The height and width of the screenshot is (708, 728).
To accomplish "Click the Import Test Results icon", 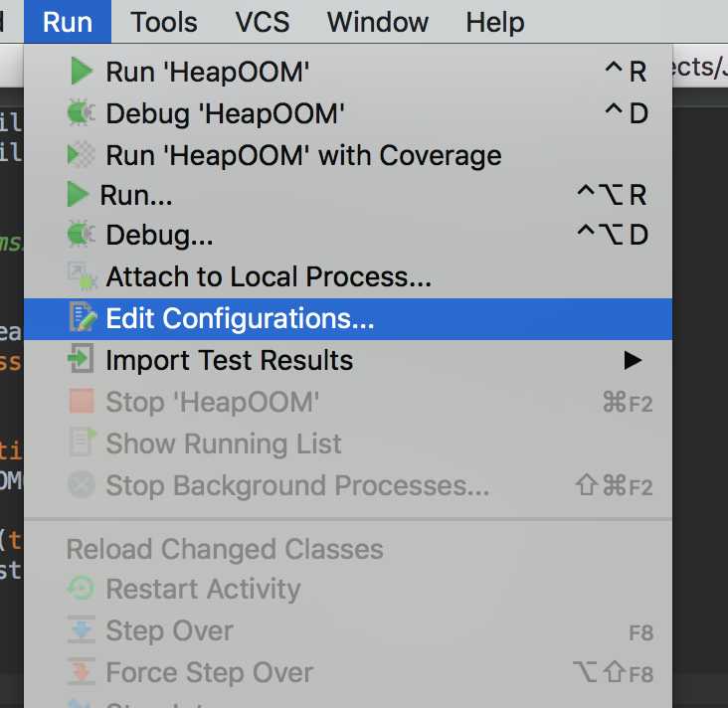I will (81, 358).
